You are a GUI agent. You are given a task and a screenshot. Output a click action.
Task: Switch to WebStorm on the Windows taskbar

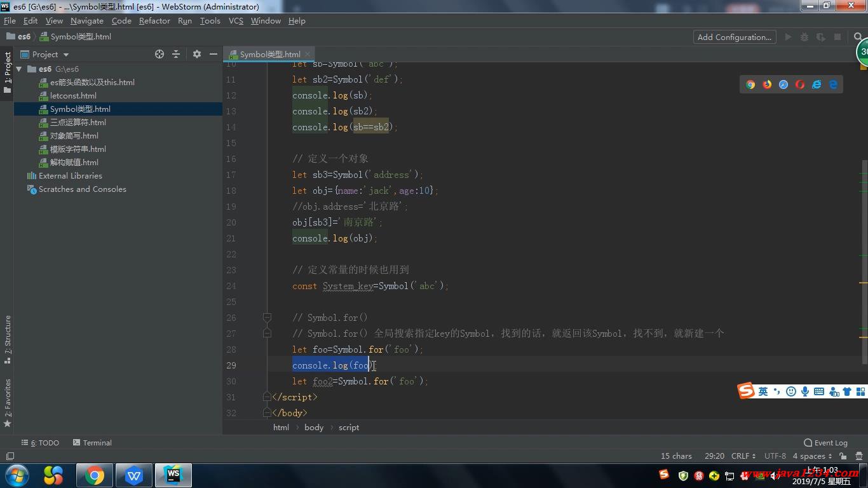(x=173, y=475)
